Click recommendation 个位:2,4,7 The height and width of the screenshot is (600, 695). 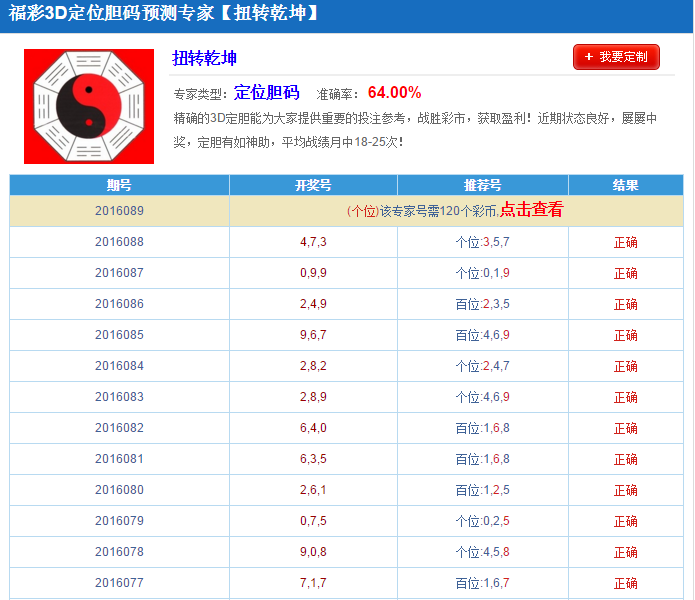tap(483, 366)
